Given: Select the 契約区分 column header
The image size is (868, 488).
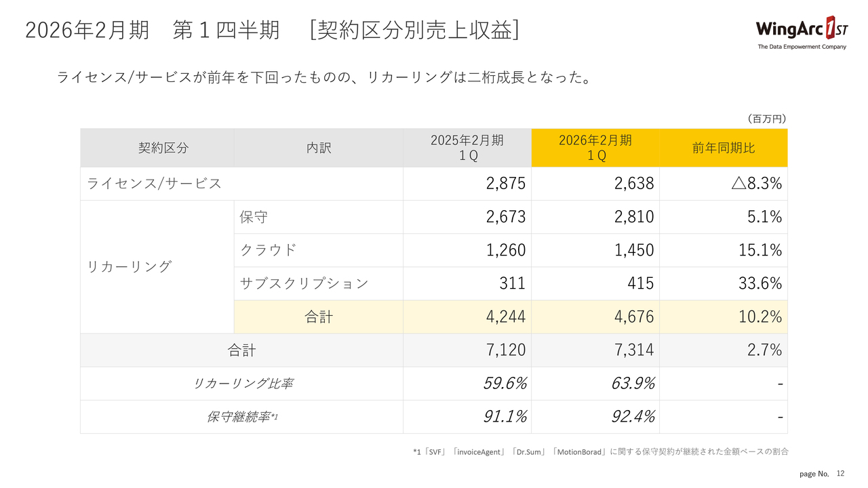Looking at the screenshot, I should 157,148.
